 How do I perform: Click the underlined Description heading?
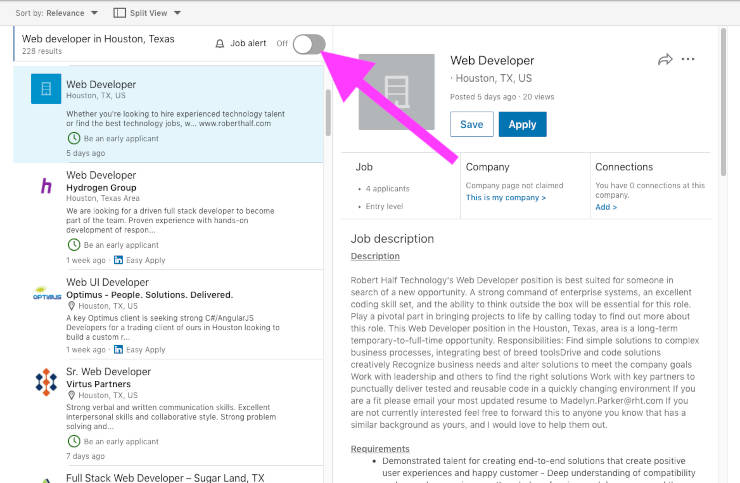375,256
